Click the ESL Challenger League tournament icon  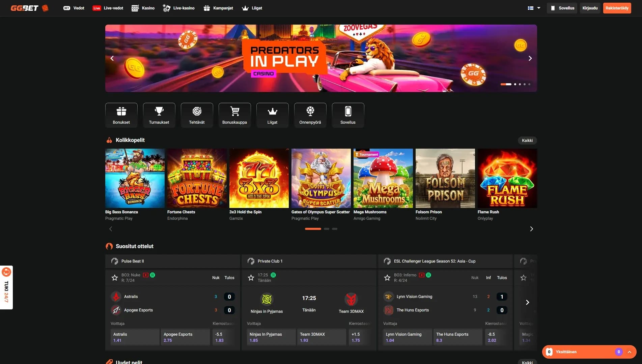[387, 261]
